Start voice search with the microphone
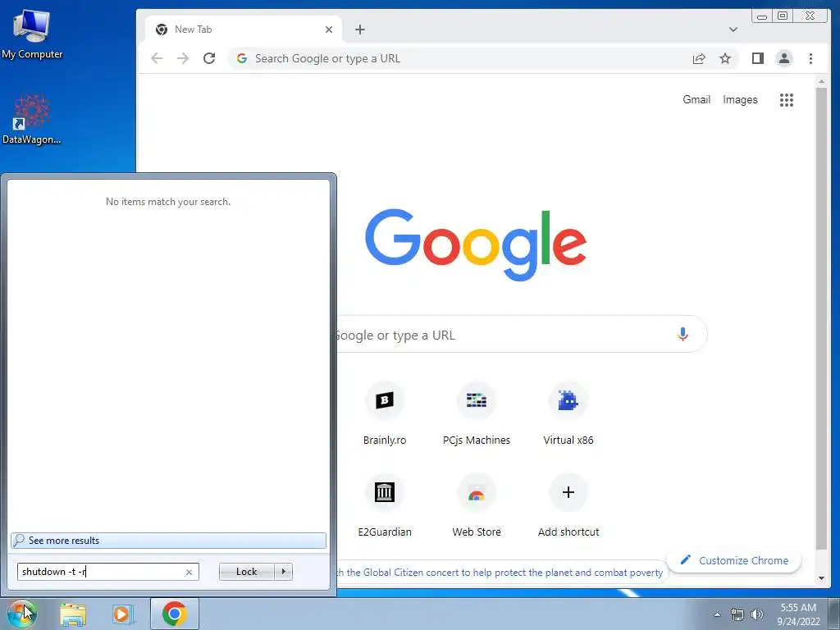The width and height of the screenshot is (840, 630). click(682, 335)
